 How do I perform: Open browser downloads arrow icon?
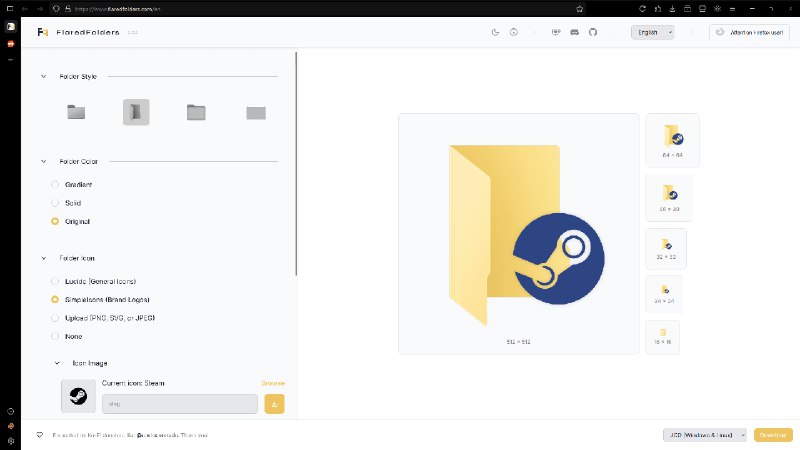pyautogui.click(x=672, y=9)
